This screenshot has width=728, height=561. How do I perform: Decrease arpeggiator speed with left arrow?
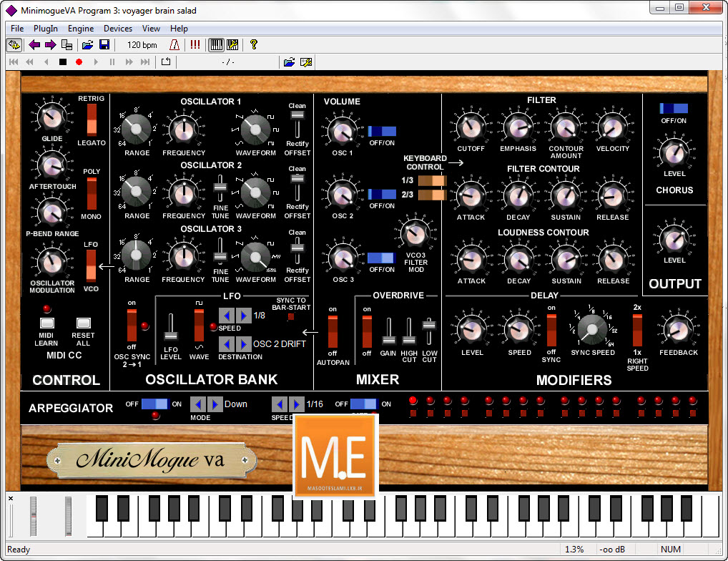pos(280,404)
